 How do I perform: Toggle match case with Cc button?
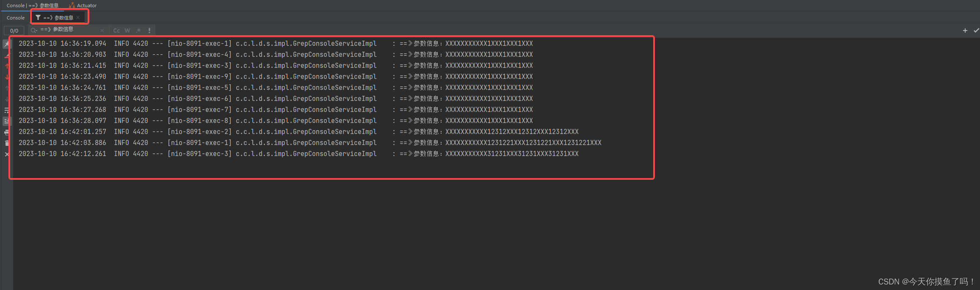click(x=116, y=30)
